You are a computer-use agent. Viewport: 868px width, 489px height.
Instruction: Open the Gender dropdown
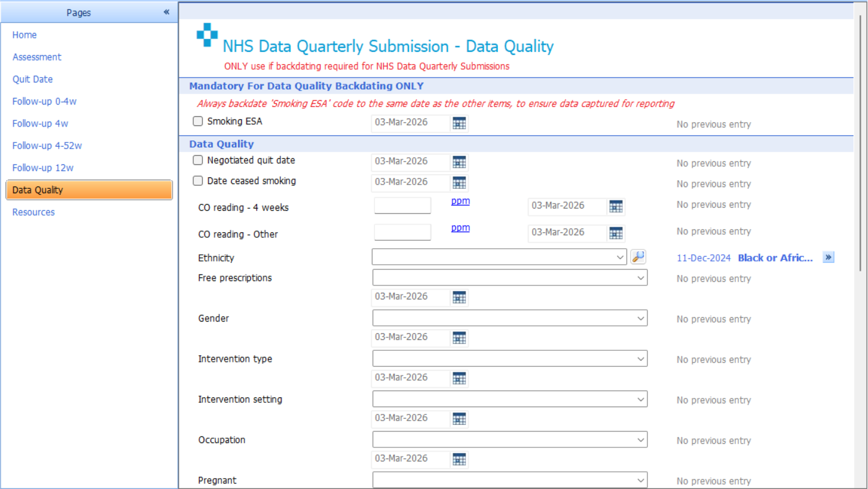pos(510,318)
